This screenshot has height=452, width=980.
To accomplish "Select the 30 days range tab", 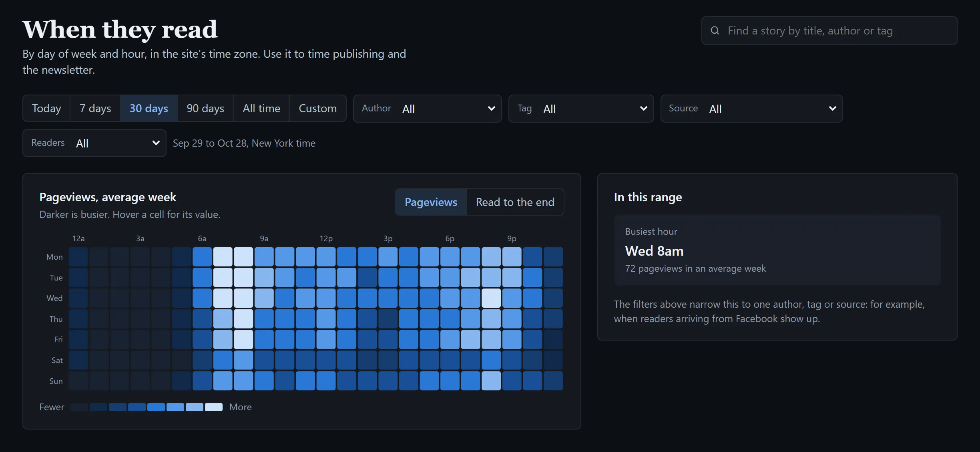I will point(149,108).
